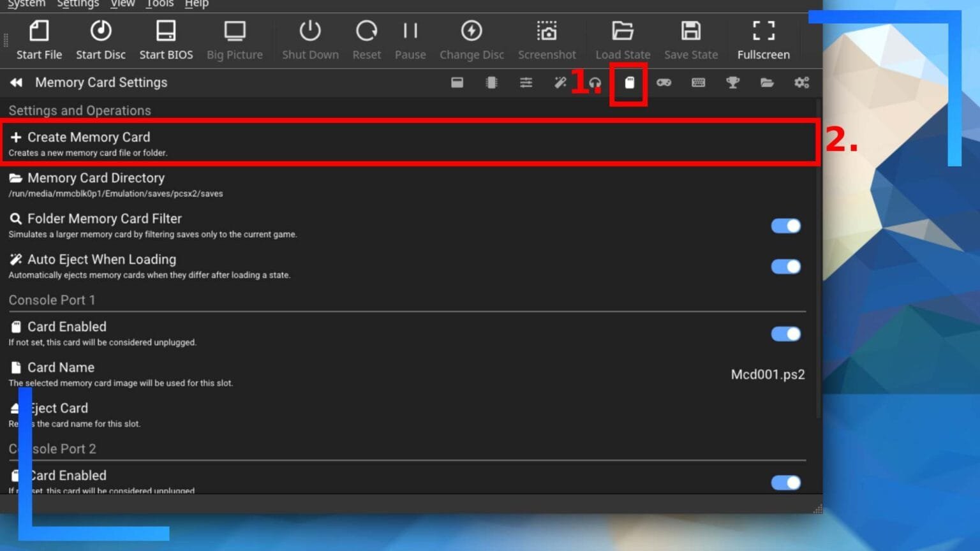The image size is (980, 551).
Task: Toggle Console Port 1 Card Enabled switch
Action: point(785,334)
